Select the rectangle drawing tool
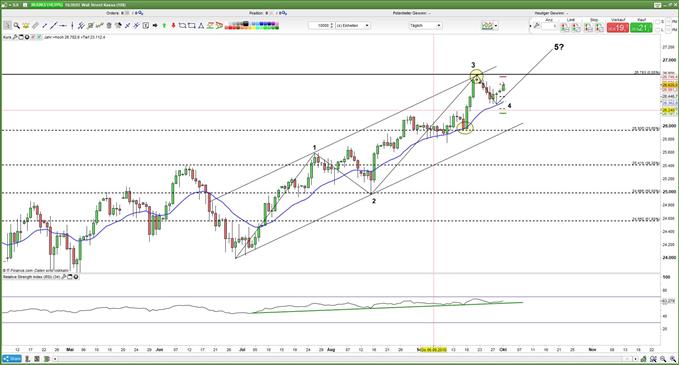This screenshot has width=679, height=365. coord(191,26)
